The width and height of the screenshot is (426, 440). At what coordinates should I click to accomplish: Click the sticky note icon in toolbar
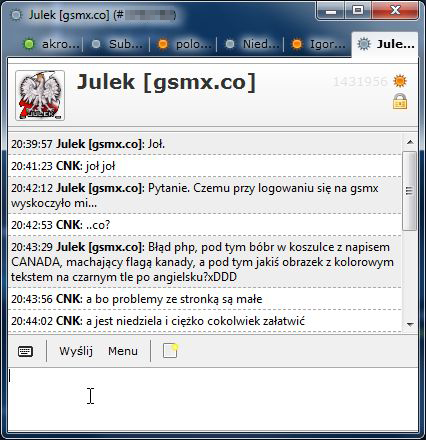pos(170,351)
